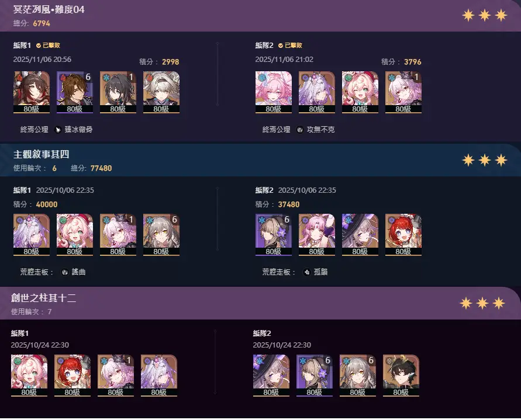Click the 77480 total score value

point(101,168)
